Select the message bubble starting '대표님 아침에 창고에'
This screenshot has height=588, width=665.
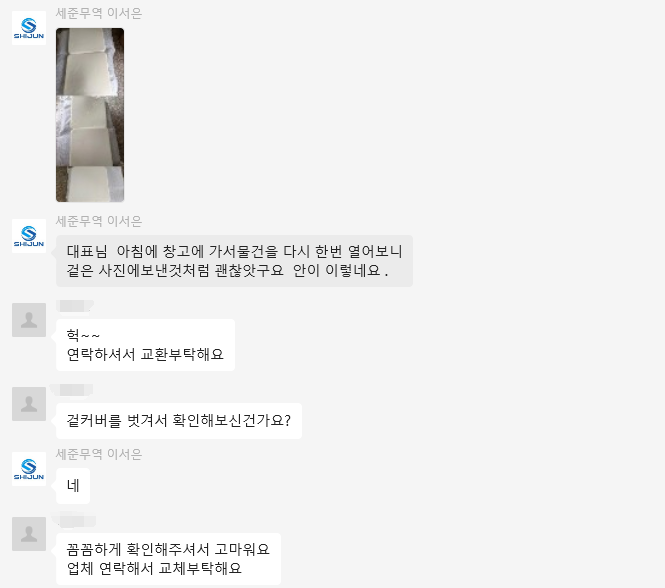click(234, 261)
